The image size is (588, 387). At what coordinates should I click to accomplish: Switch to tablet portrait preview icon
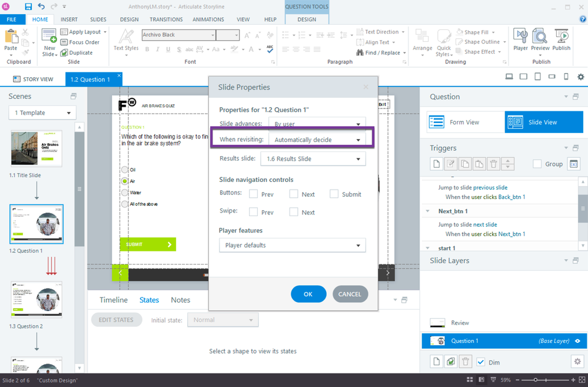click(537, 77)
